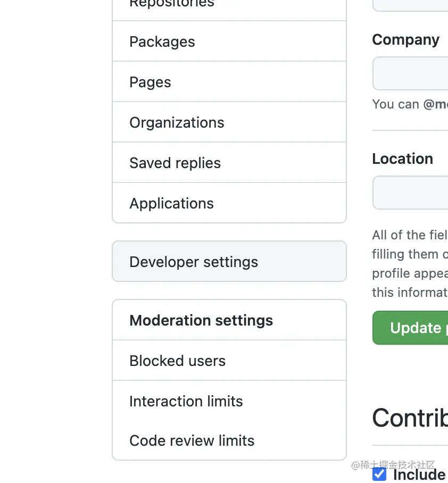Open Organizations settings
The height and width of the screenshot is (483, 448).
[177, 122]
